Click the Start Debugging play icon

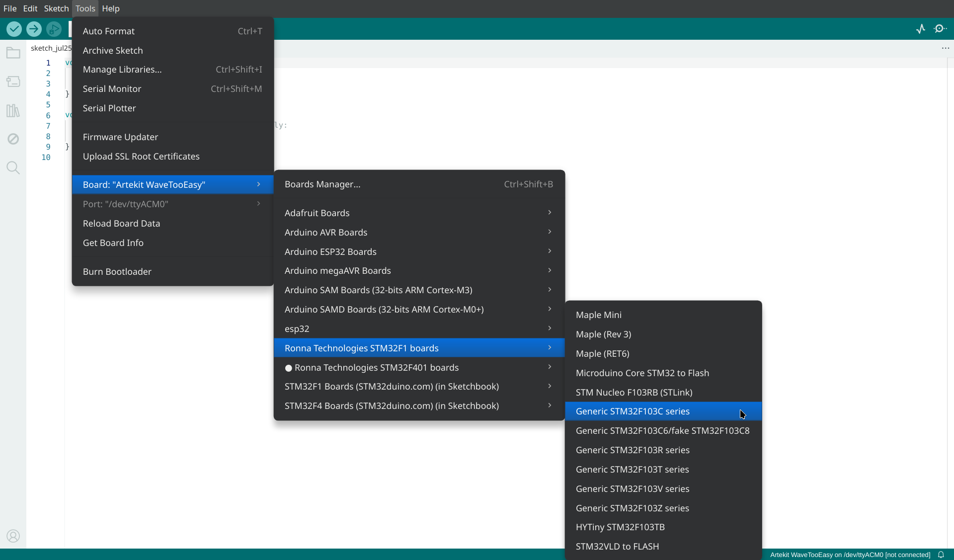54,29
